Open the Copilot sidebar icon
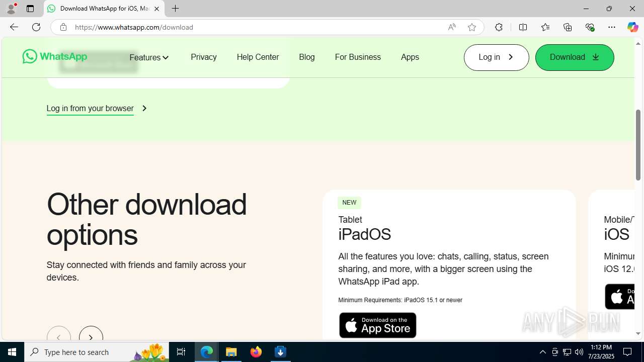 (x=632, y=27)
